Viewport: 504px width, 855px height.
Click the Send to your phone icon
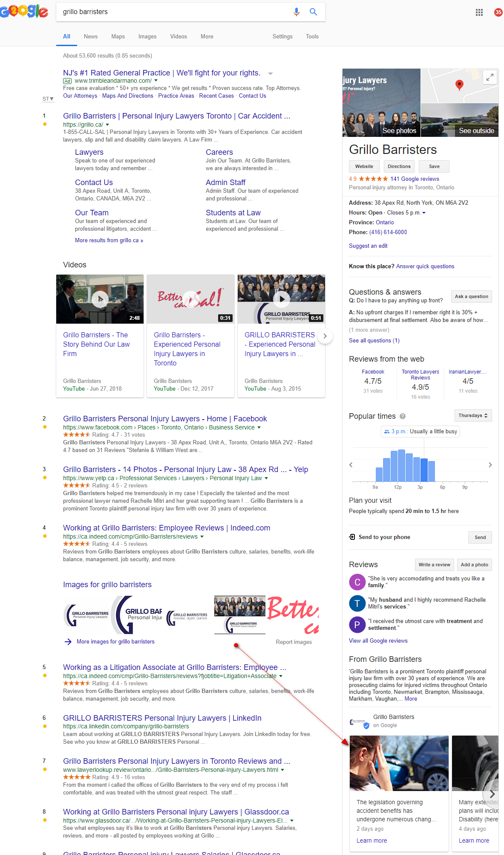click(x=352, y=537)
